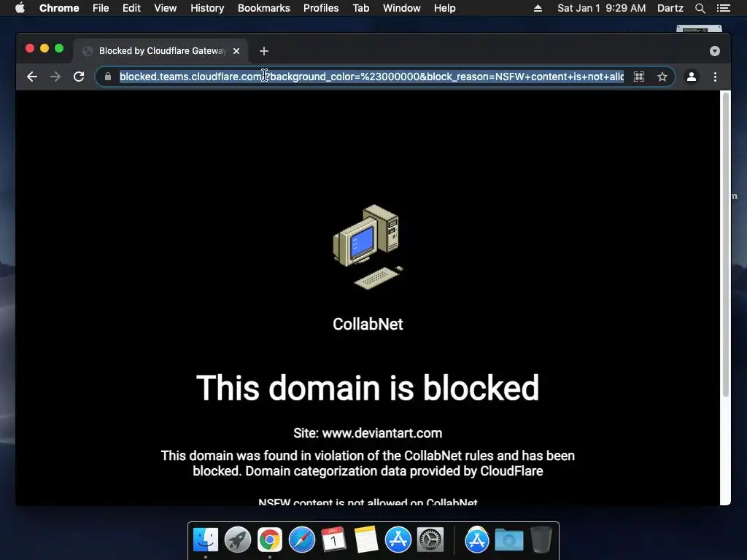The height and width of the screenshot is (560, 747).
Task: Bookmark this page with star icon
Action: (x=662, y=77)
